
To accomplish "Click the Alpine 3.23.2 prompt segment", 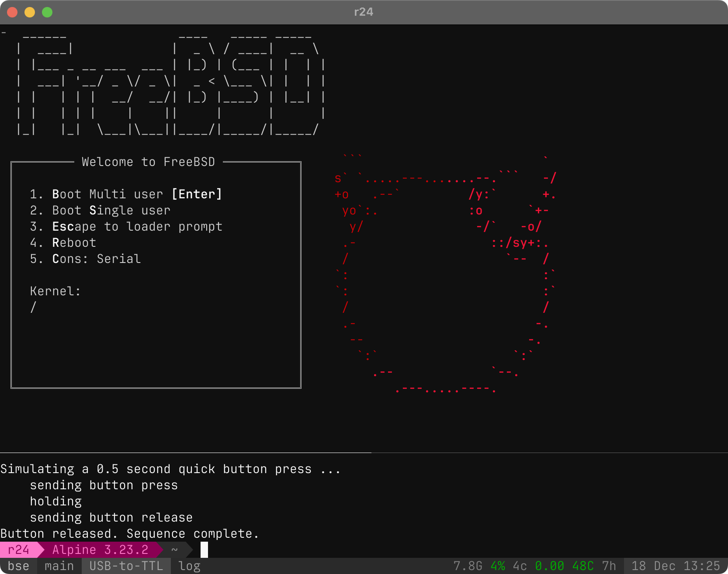I will click(x=100, y=550).
